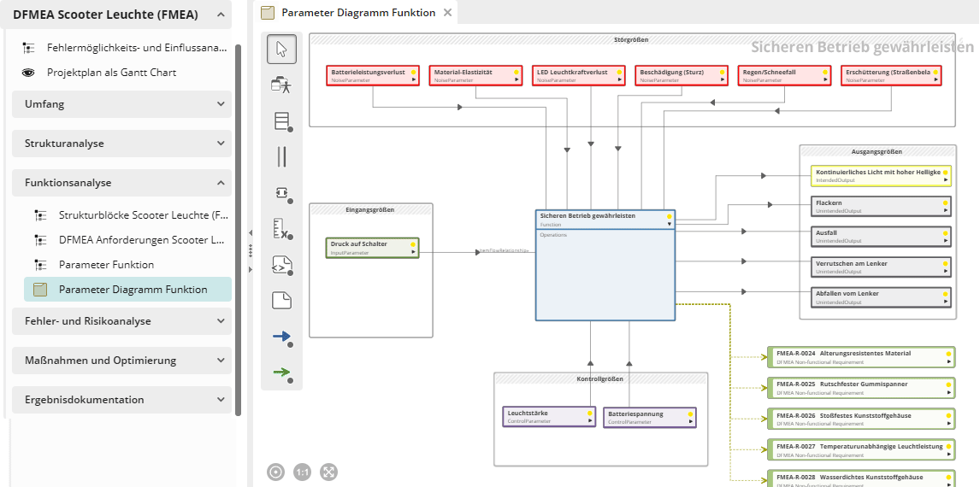Click the center view target button
This screenshot has width=980, height=487.
tap(275, 472)
